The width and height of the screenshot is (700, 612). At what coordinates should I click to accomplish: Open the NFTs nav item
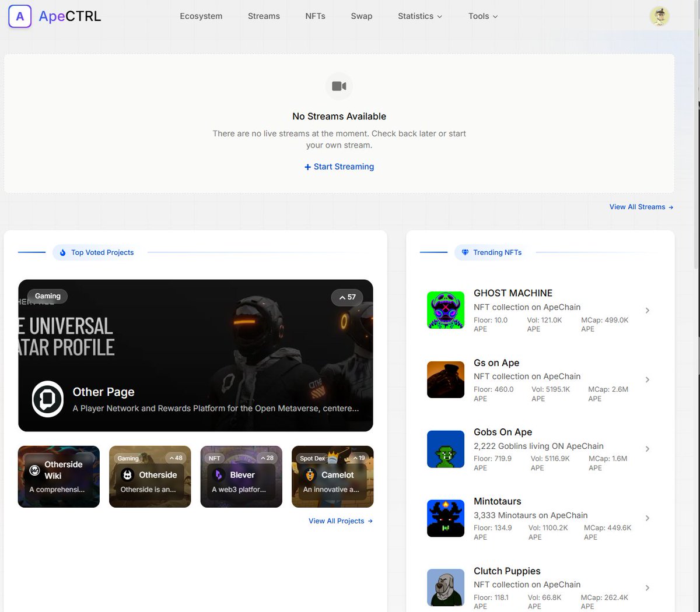click(315, 16)
